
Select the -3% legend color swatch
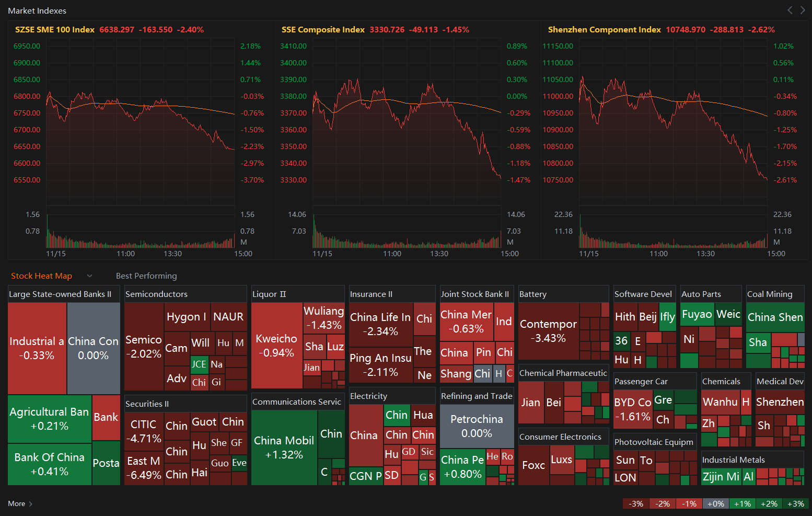pos(636,504)
